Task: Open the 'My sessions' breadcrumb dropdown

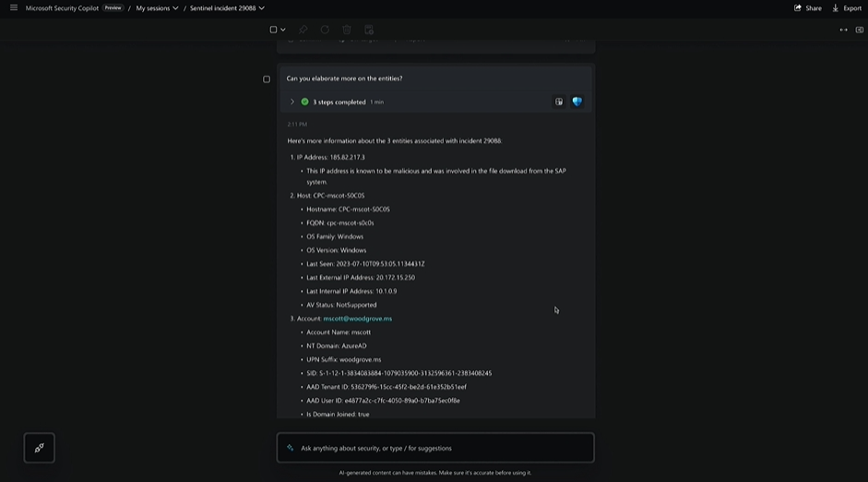Action: [157, 8]
